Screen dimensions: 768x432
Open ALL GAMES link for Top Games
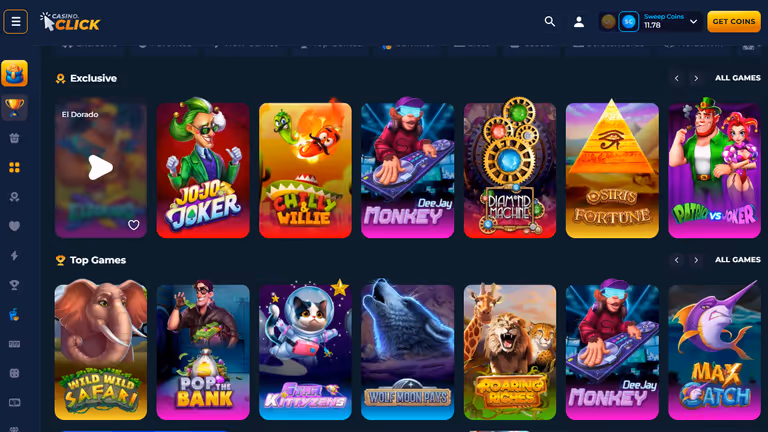click(738, 260)
